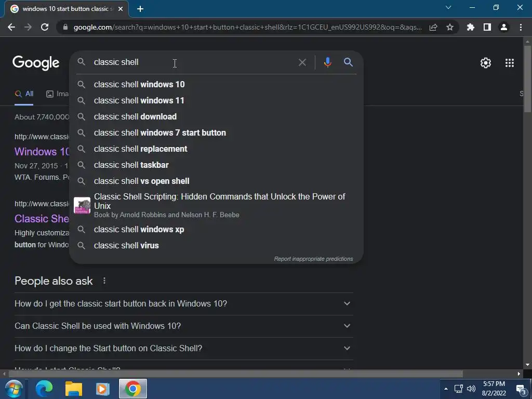Open the Windows Start orb

tap(14, 389)
